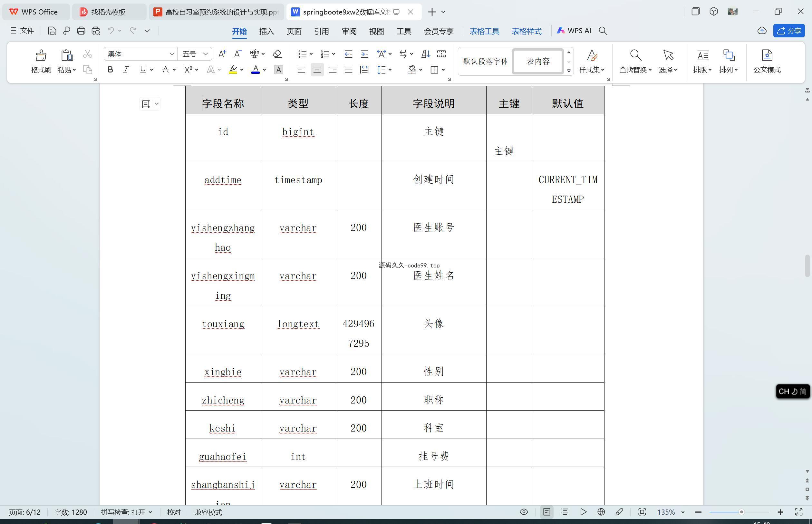Expand the styles gallery more arrow
812x524 pixels.
point(568,71)
